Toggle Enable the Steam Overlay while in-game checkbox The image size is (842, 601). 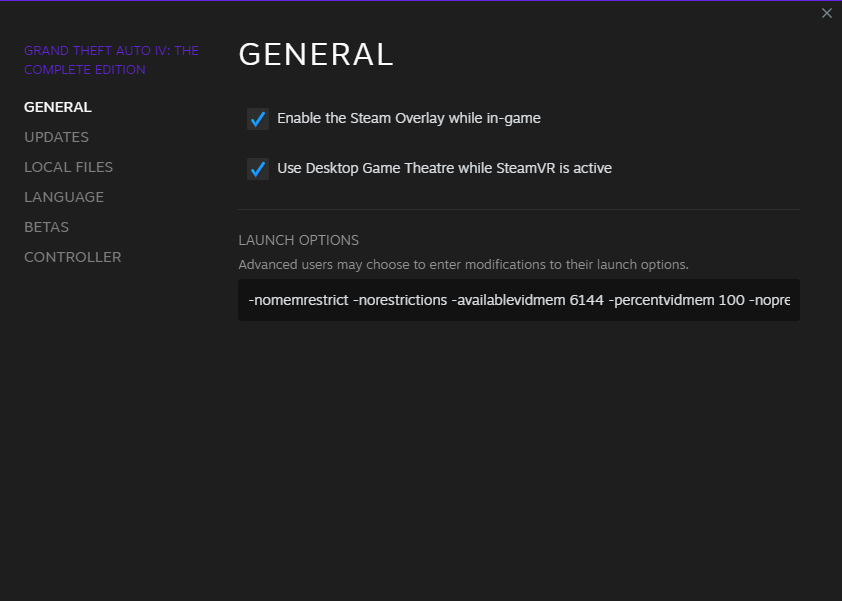point(258,119)
